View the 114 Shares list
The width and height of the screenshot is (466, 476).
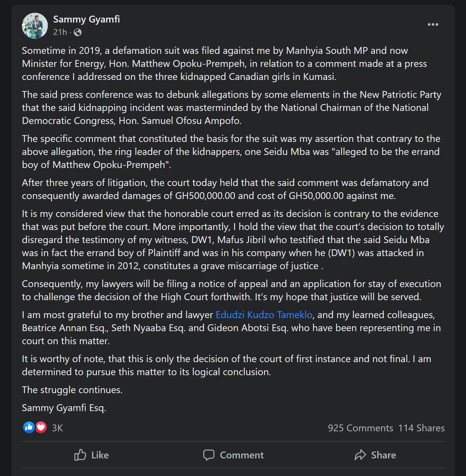point(421,428)
